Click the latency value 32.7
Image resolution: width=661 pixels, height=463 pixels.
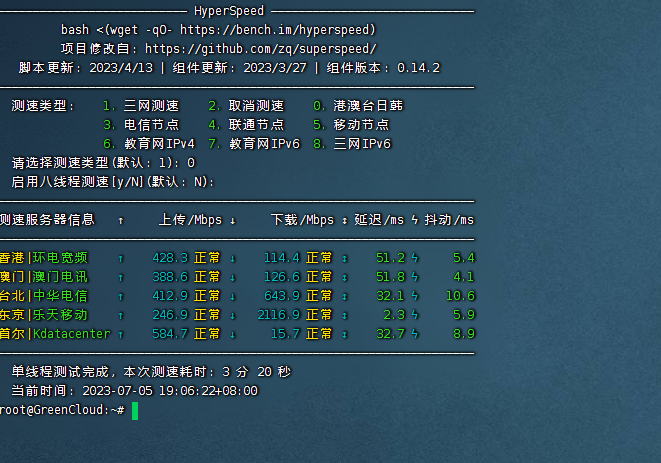[x=390, y=334]
